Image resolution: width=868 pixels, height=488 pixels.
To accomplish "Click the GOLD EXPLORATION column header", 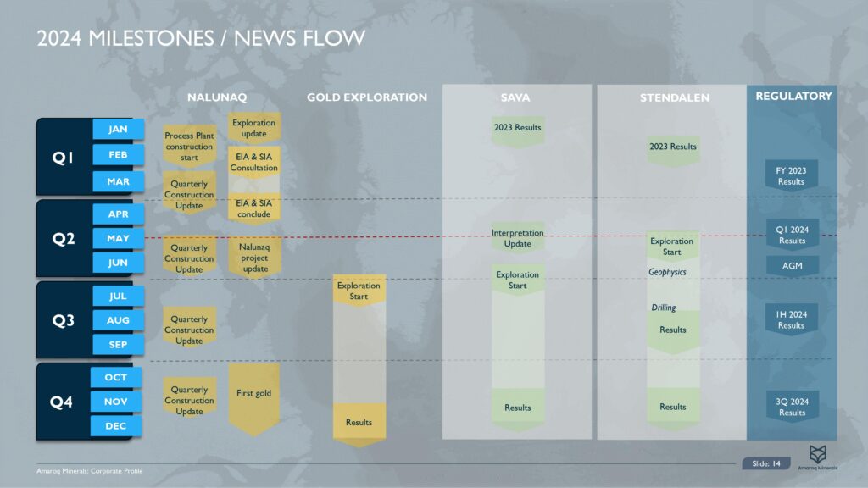I will click(367, 97).
